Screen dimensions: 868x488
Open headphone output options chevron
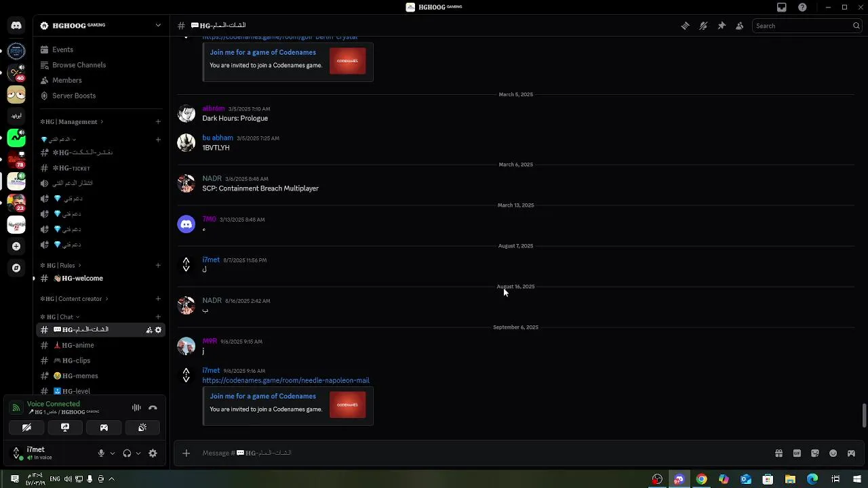coord(138,453)
